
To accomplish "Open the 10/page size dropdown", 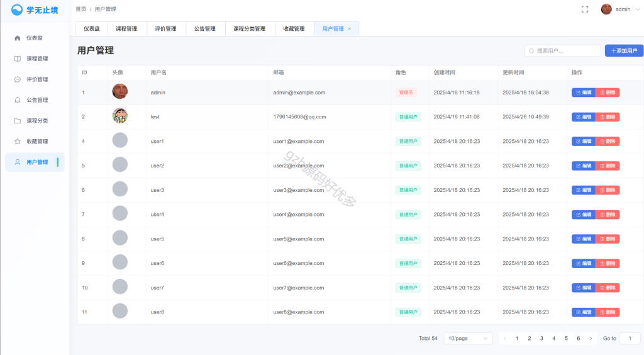I will coord(468,338).
